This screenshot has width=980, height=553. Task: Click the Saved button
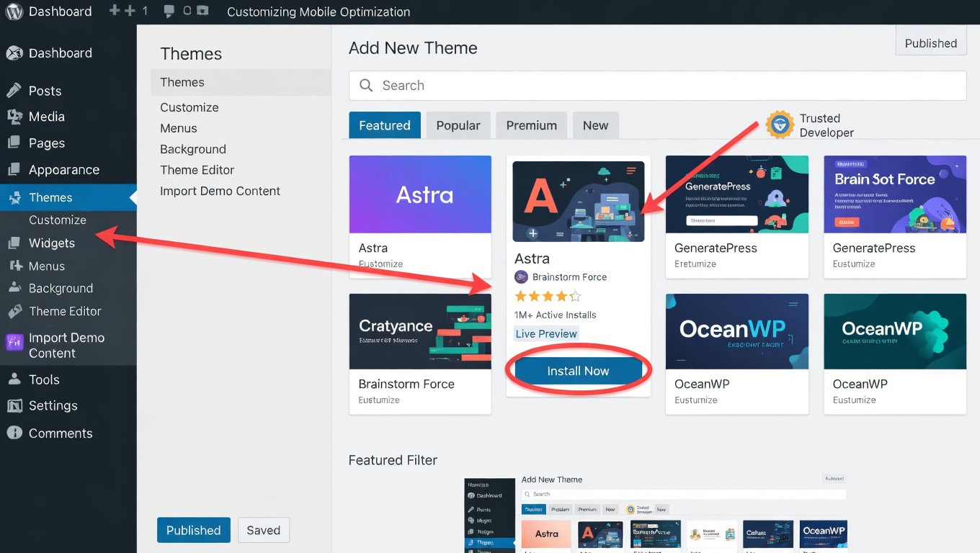coord(264,530)
